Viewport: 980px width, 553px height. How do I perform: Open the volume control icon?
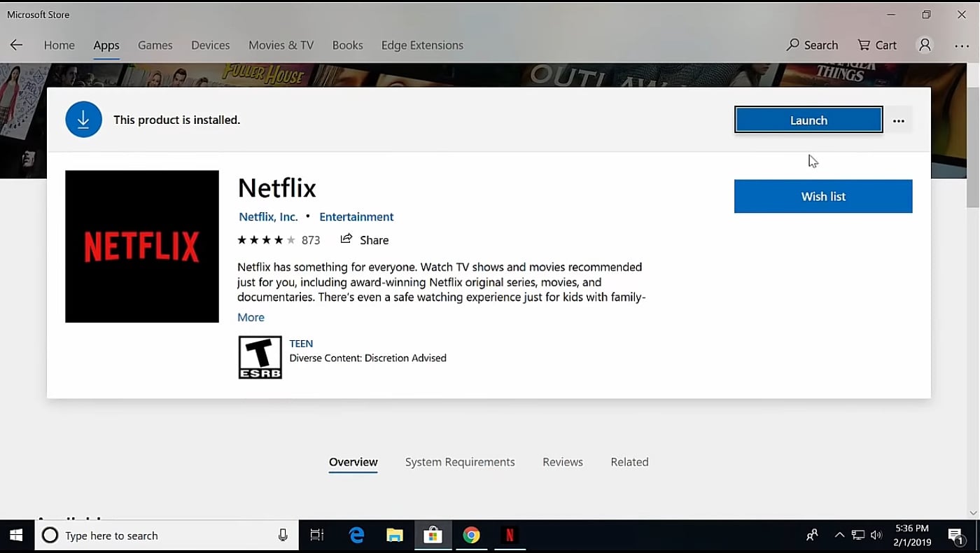coord(876,535)
